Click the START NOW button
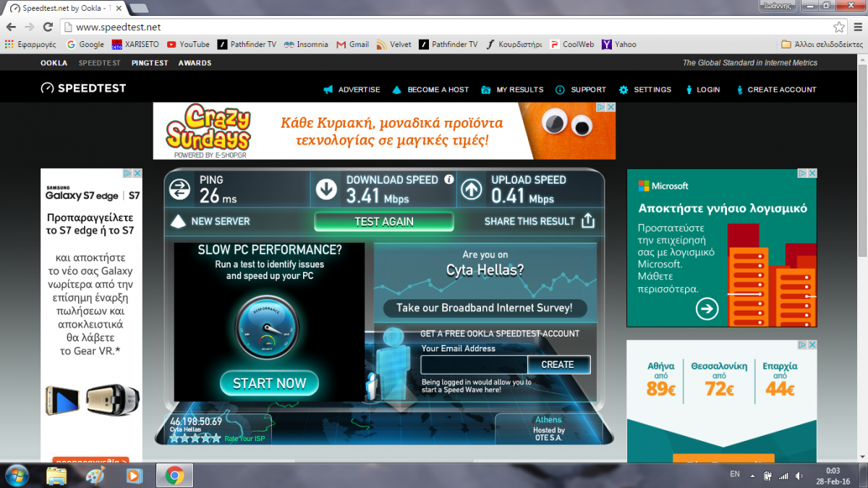868x488 pixels. [269, 383]
